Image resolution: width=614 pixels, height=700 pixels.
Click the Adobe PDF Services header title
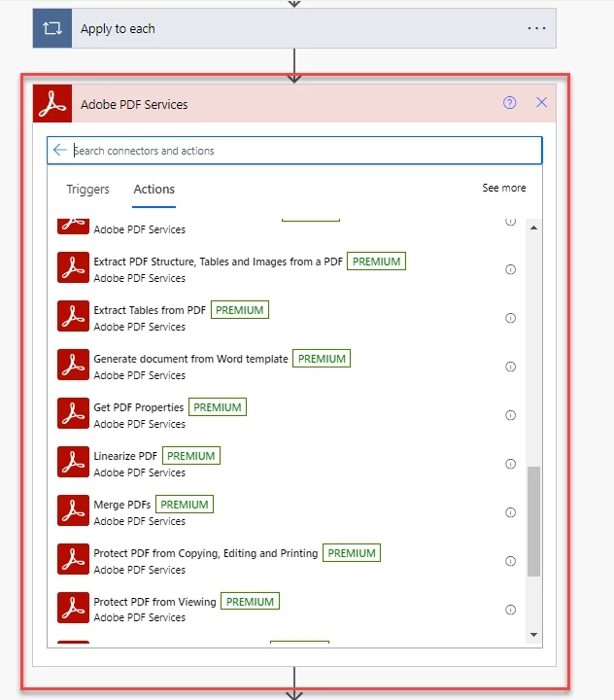coord(134,104)
